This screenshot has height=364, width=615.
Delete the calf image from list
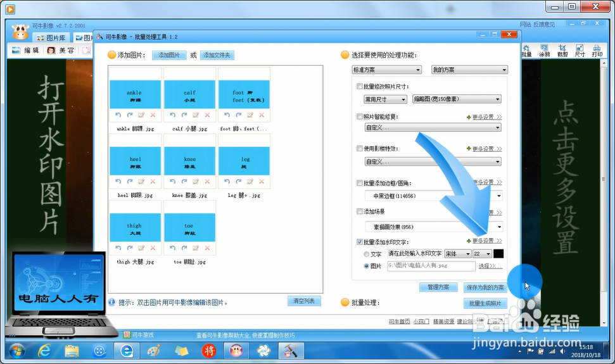click(x=208, y=115)
